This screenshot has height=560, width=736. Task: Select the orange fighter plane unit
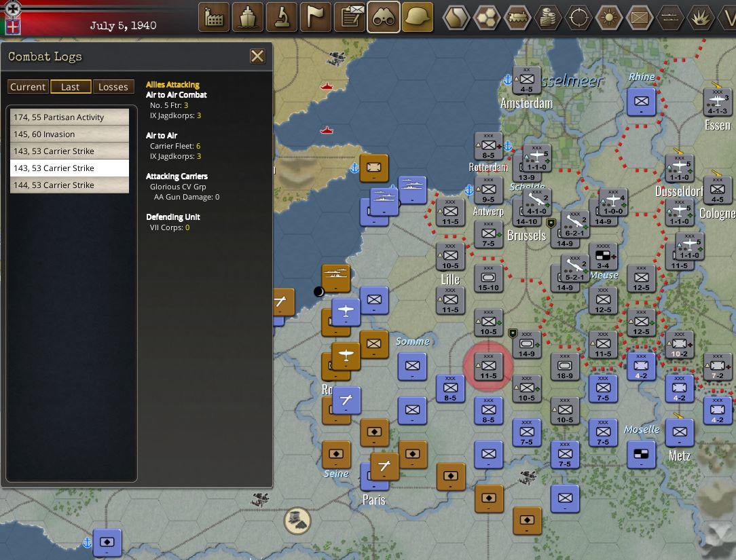(x=346, y=356)
